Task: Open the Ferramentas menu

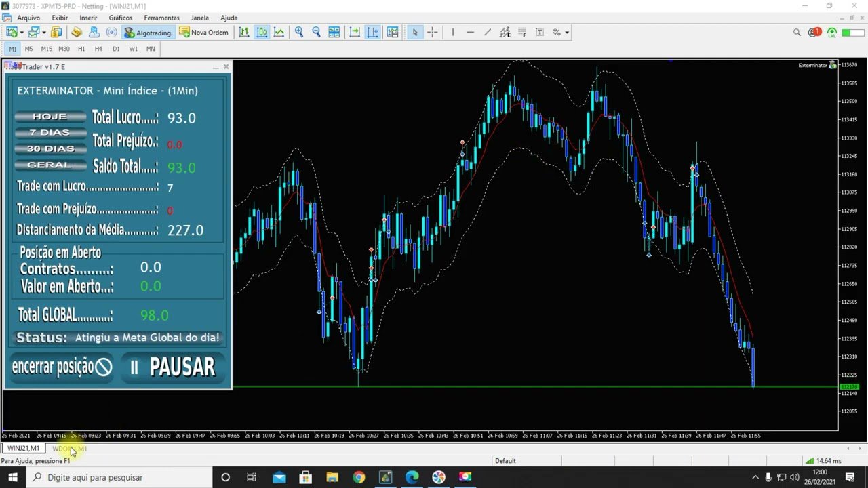Action: [x=161, y=18]
